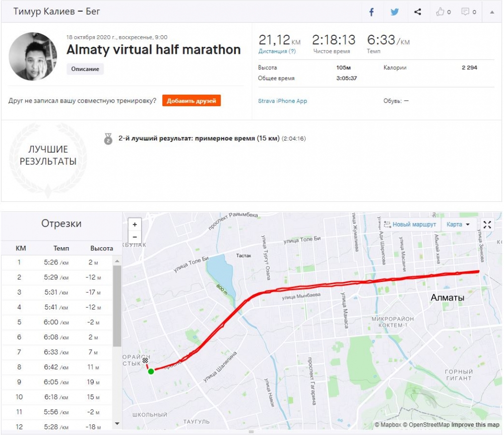Click the green start marker on the map
The image size is (504, 435).
click(151, 372)
